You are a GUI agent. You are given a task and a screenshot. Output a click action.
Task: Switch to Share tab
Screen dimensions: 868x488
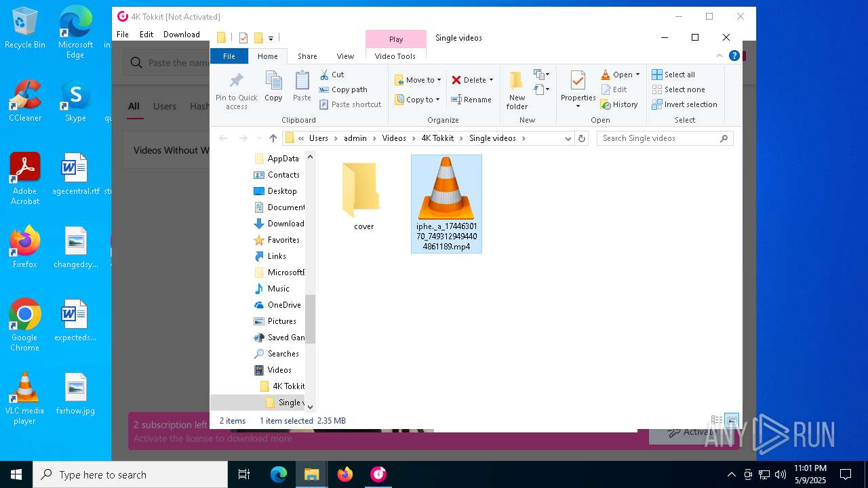[x=307, y=56]
